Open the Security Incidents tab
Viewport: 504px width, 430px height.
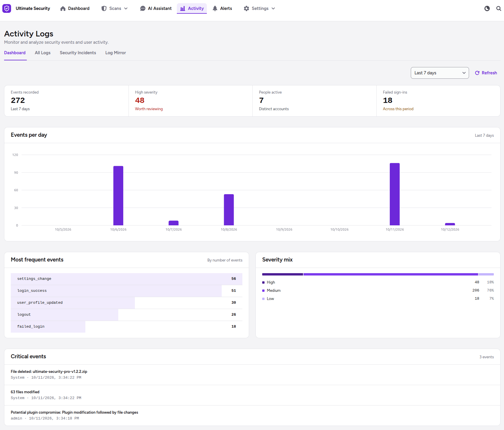click(78, 53)
